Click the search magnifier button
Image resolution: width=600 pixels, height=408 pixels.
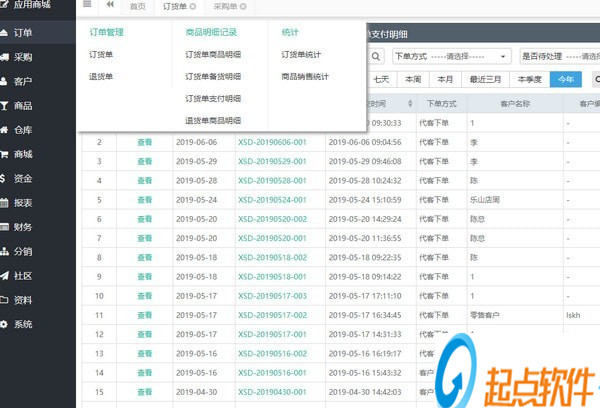point(376,57)
